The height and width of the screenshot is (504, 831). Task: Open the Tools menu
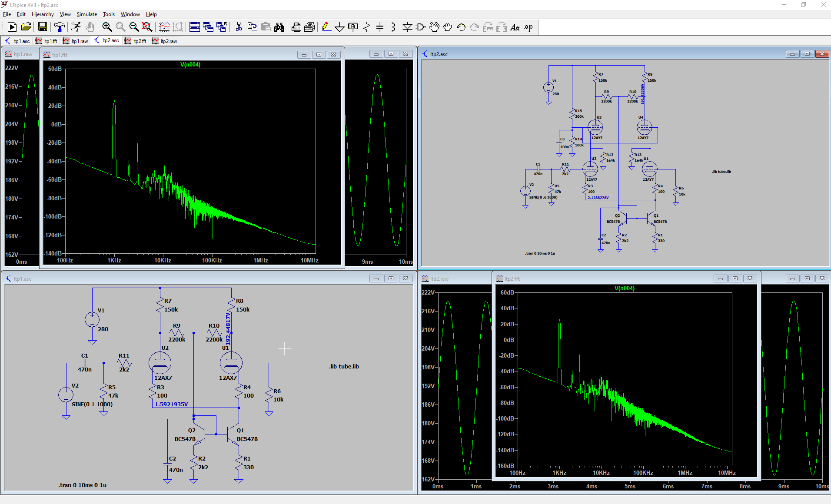pos(109,14)
